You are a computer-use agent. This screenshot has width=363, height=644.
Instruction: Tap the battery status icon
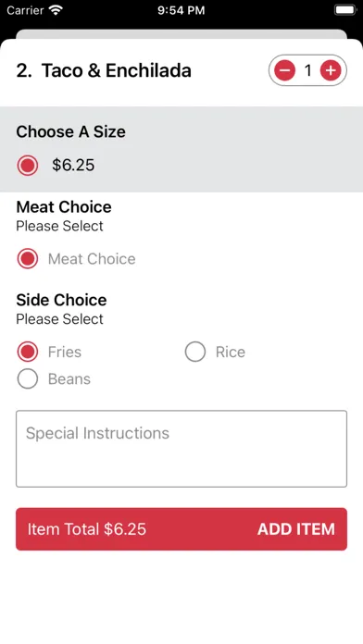click(x=344, y=10)
